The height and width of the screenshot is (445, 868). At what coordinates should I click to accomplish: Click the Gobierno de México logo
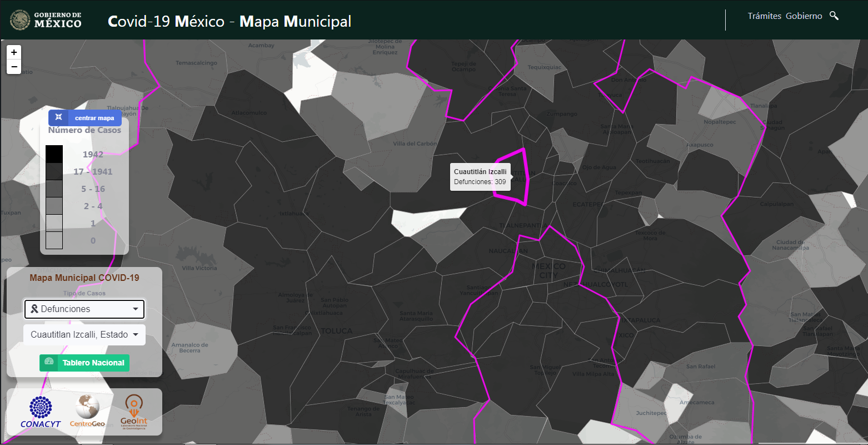coord(46,20)
